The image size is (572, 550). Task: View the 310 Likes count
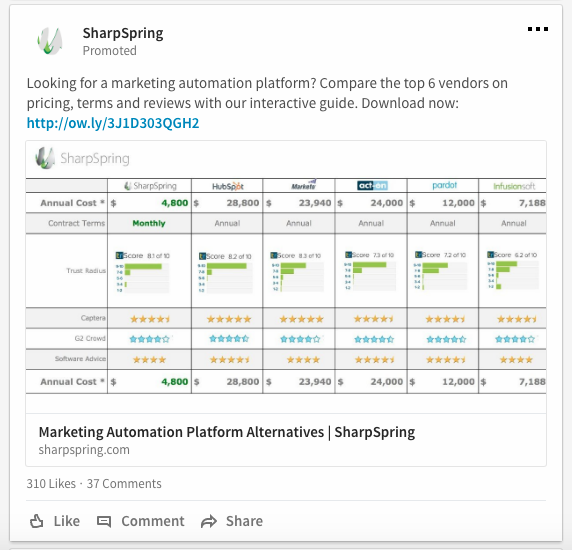click(x=51, y=484)
